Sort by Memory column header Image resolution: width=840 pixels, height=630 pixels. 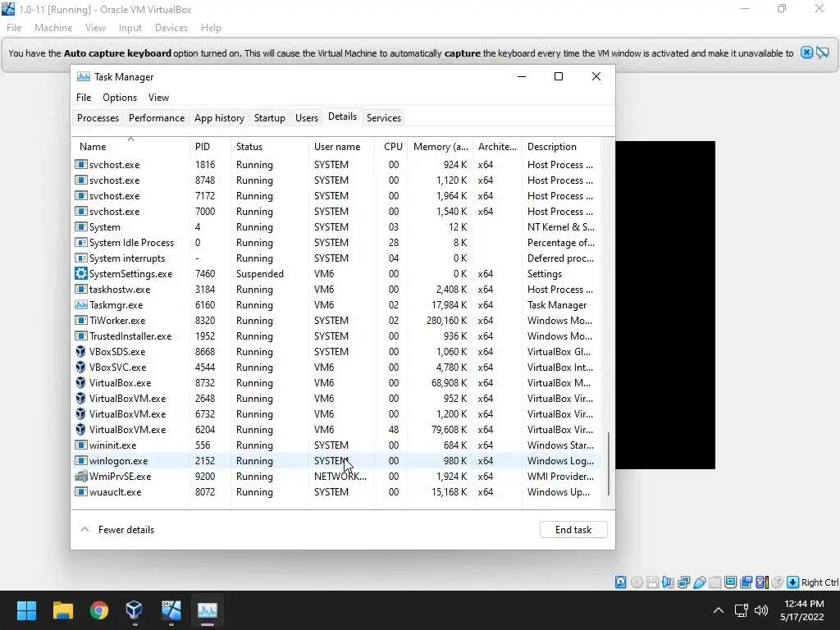441,146
